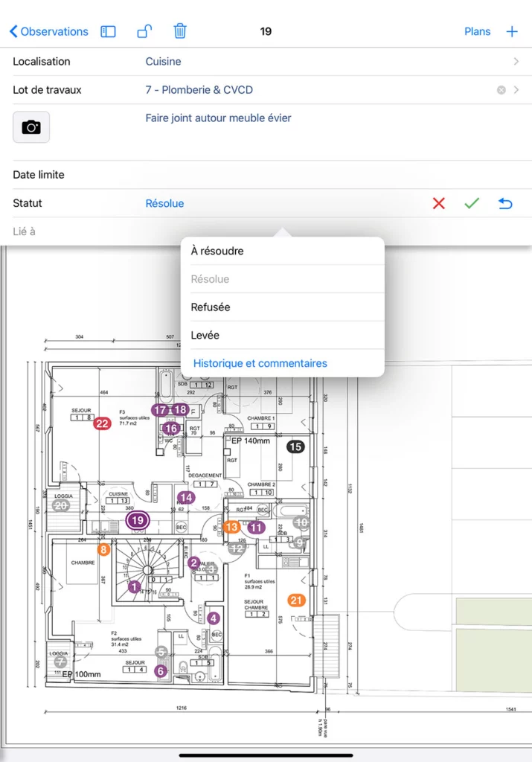Choose 'Levée' in status menu
The height and width of the screenshot is (762, 532).
[x=205, y=336]
